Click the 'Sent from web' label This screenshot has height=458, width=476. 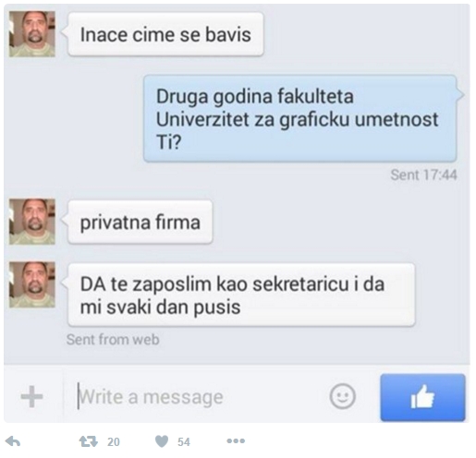pyautogui.click(x=113, y=340)
